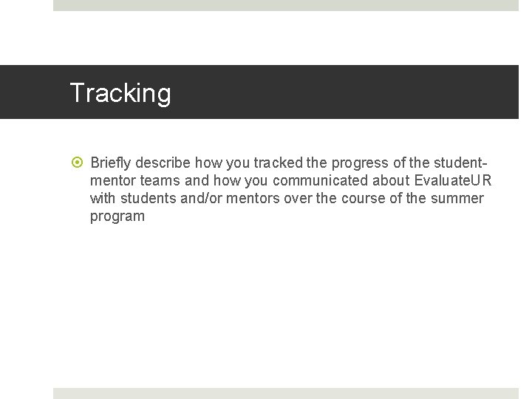Click the gray strip at the slide top

(x=286, y=5)
